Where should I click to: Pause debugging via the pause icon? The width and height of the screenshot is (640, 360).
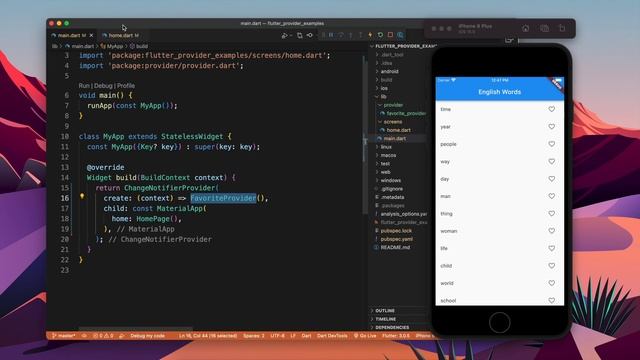coord(331,35)
